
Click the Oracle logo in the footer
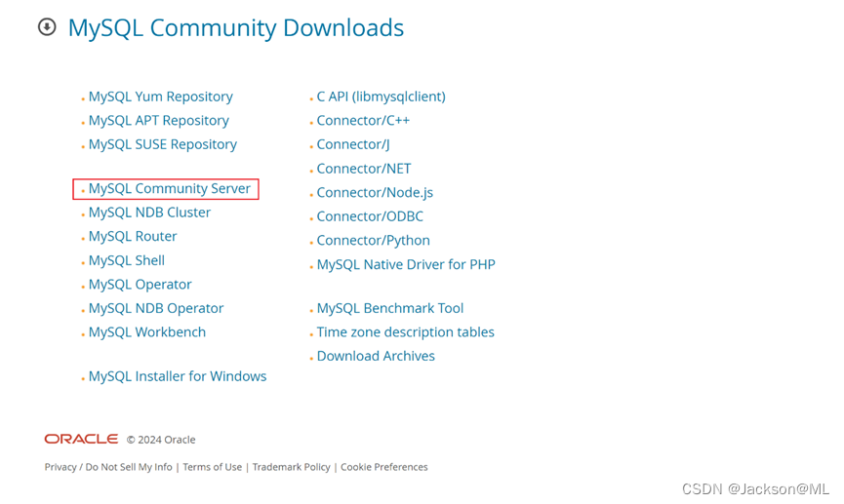tap(81, 439)
